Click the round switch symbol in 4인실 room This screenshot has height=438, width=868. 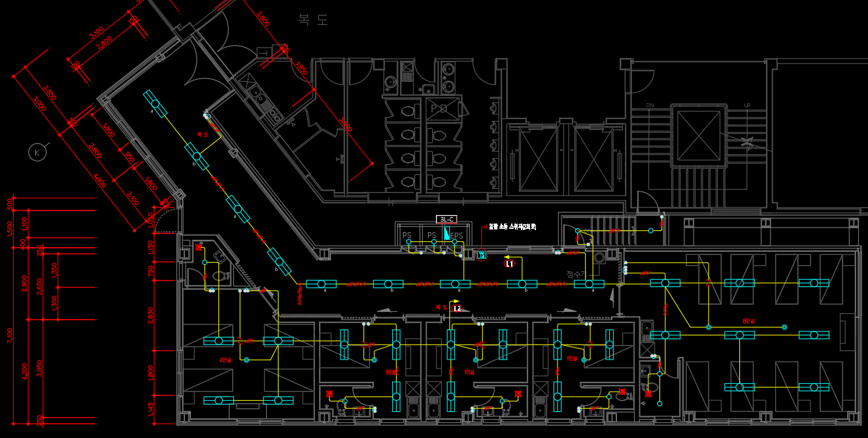[246, 360]
